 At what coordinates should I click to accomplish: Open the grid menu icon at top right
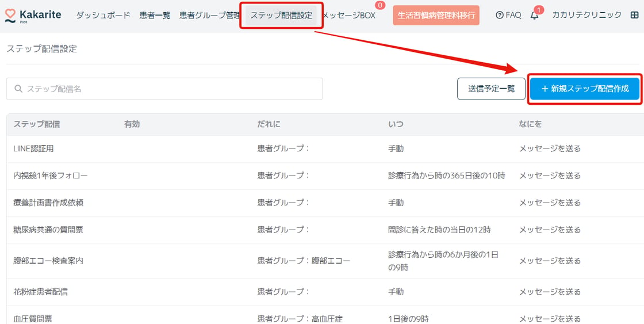point(634,16)
